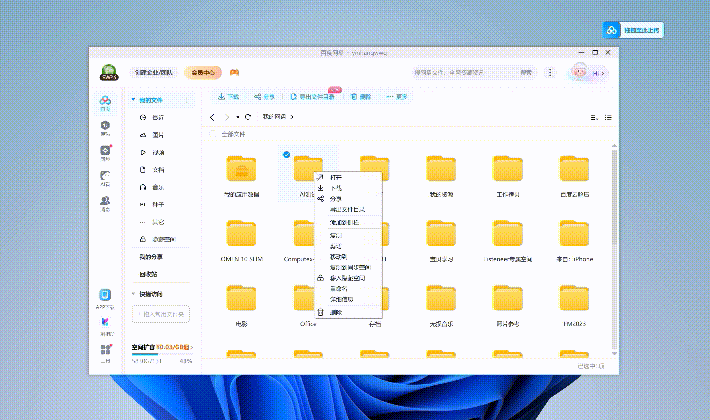Viewport: 710px width, 420px height.
Task: Choose Open in the context menu
Action: [x=335, y=177]
